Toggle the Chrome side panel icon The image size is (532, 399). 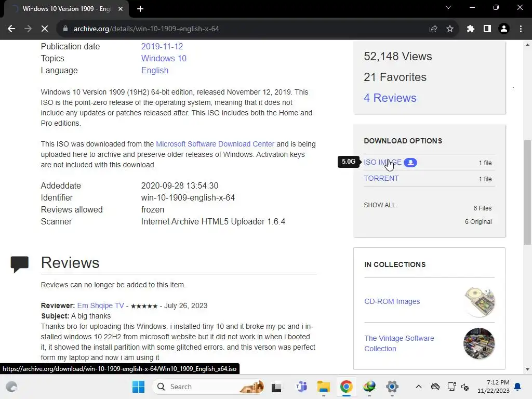(x=487, y=29)
